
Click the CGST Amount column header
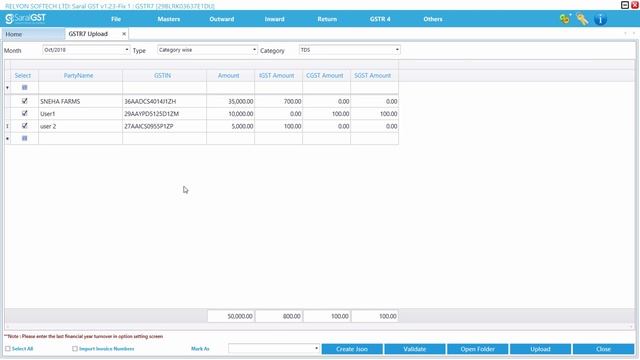pos(327,76)
